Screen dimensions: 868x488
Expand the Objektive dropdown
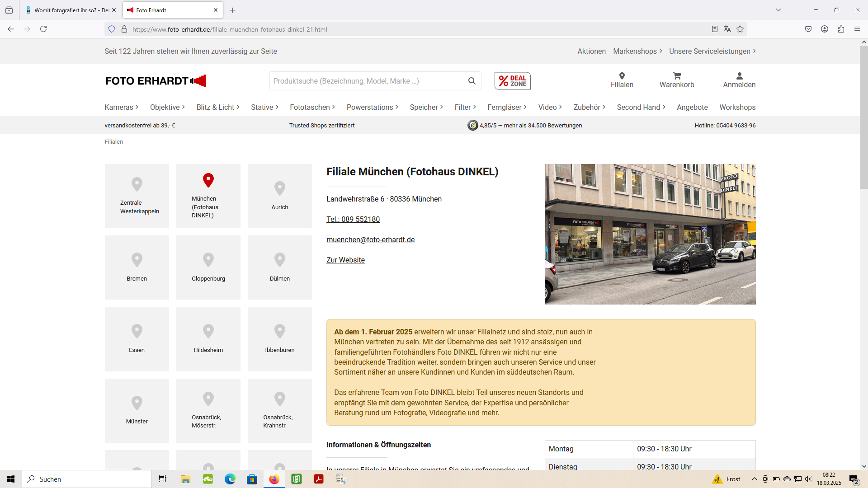(x=167, y=108)
